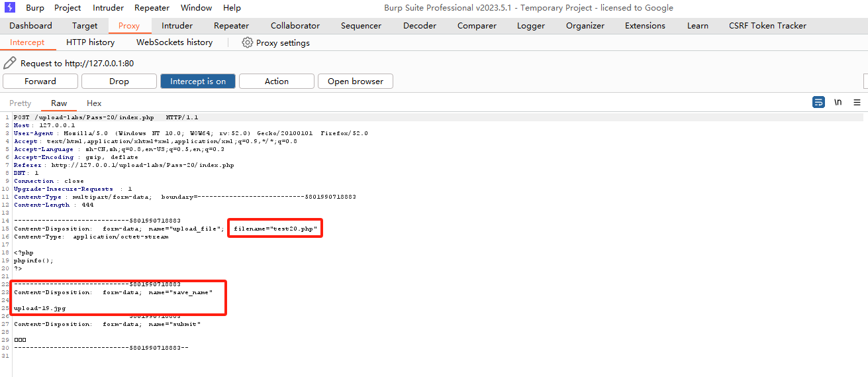
Task: Open the Help menu
Action: coord(232,8)
